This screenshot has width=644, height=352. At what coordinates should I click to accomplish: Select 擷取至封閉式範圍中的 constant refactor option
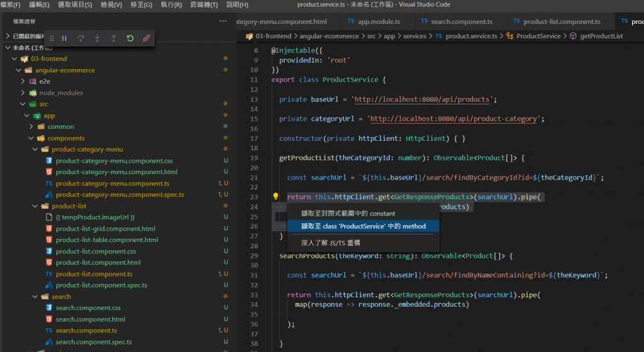point(348,214)
